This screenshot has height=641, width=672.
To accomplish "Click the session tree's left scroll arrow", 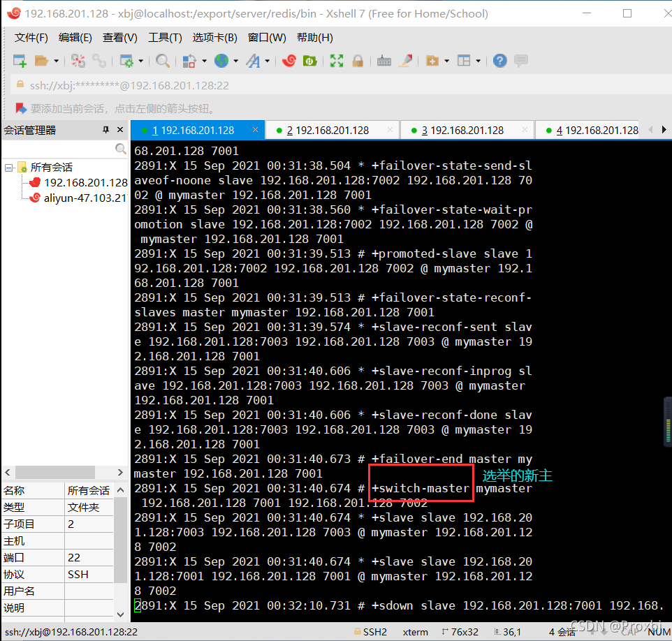I will [x=8, y=472].
